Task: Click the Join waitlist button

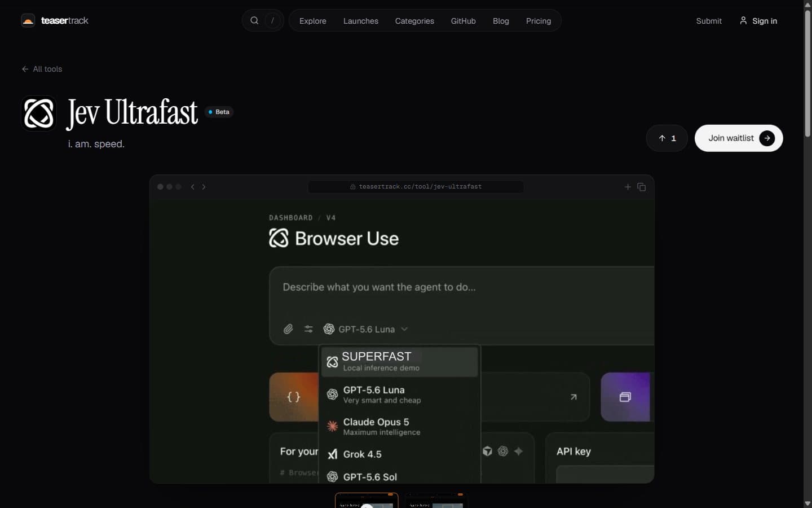Action: pos(739,138)
